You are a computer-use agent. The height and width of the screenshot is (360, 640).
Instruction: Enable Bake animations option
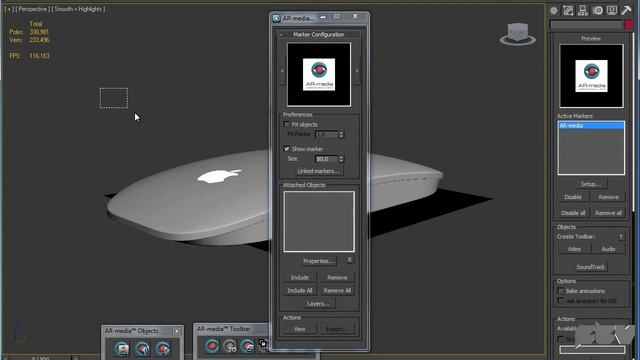[561, 291]
